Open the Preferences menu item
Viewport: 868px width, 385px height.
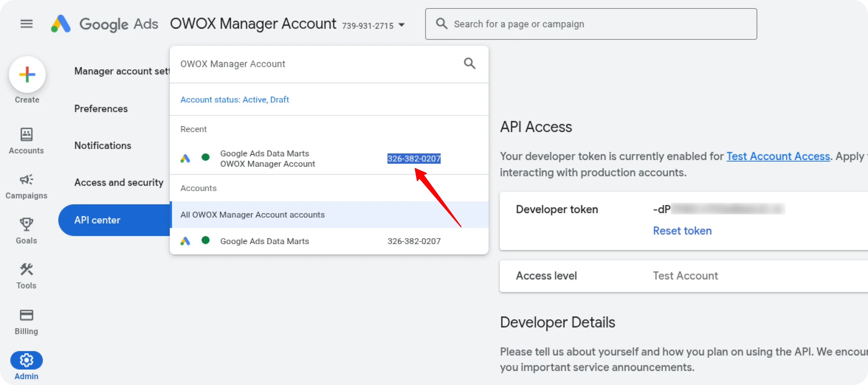point(101,108)
